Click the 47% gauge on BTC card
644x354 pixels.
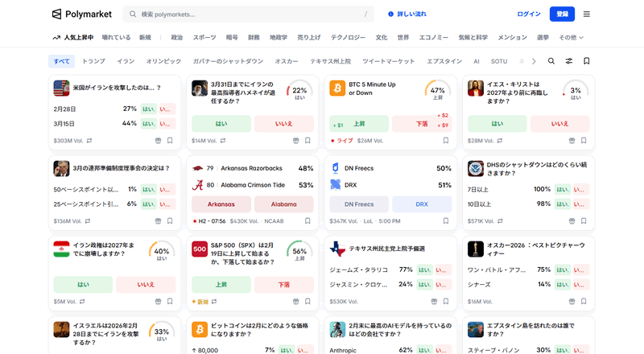[437, 90]
